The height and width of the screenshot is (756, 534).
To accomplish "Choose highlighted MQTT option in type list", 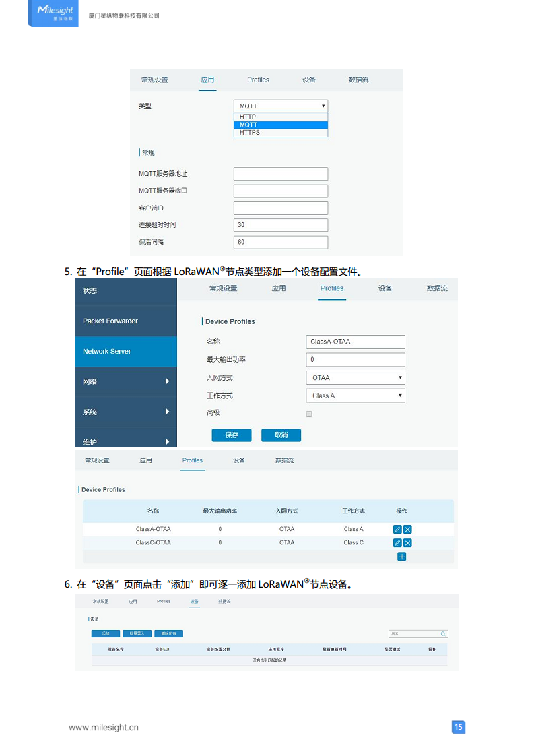I will 281,125.
